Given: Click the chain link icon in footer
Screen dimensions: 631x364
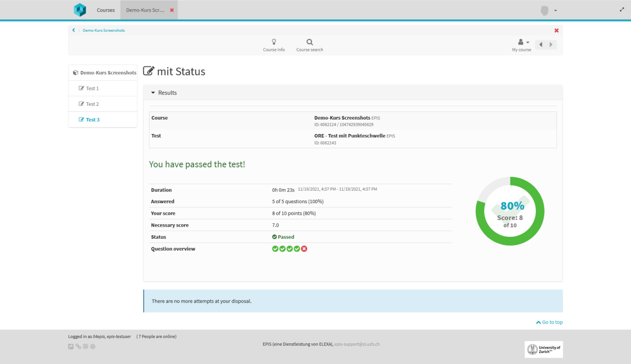Looking at the screenshot, I should click(78, 346).
